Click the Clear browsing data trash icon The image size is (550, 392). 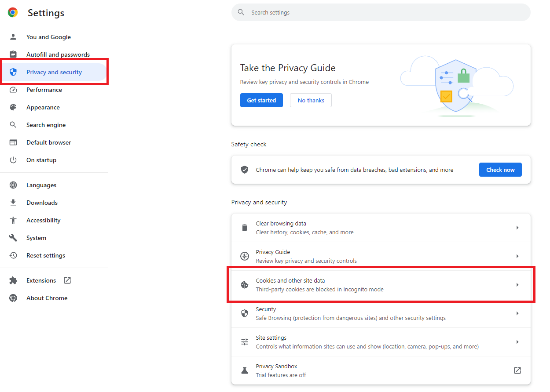(x=245, y=228)
